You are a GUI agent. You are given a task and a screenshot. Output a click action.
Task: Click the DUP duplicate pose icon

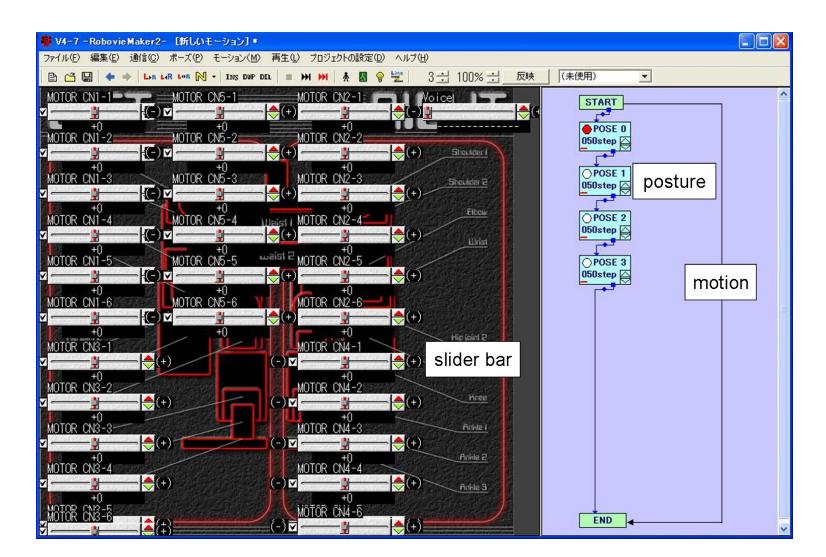[249, 77]
